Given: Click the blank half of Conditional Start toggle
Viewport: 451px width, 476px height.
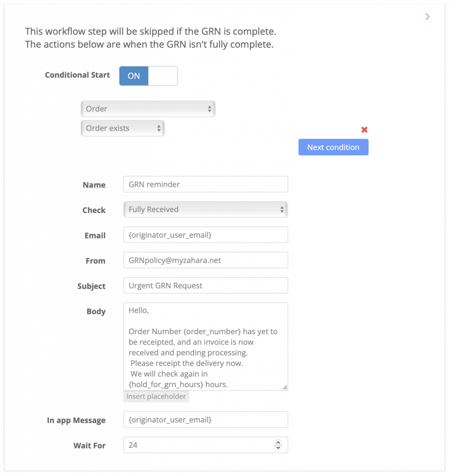Looking at the screenshot, I should click(163, 76).
